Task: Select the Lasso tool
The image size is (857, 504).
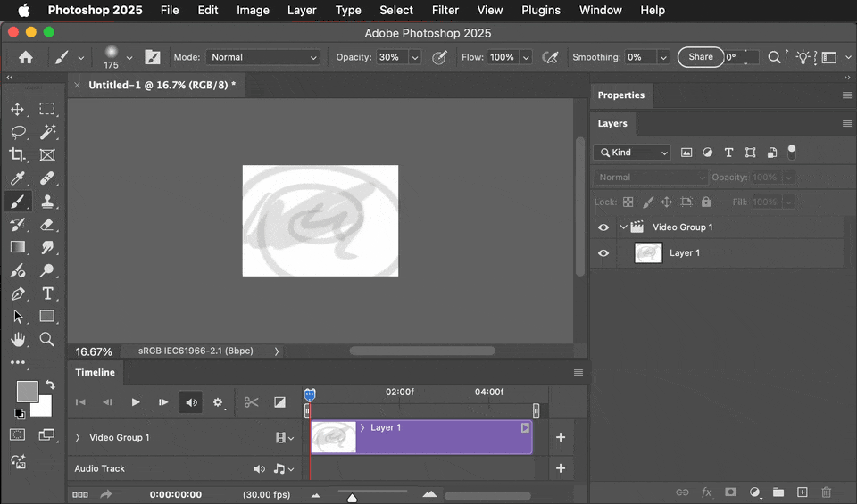Action: click(x=17, y=132)
